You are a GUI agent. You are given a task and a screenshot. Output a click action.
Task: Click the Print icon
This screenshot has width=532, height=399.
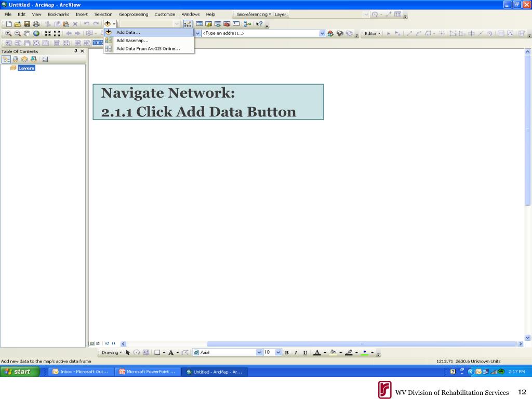pyautogui.click(x=36, y=24)
